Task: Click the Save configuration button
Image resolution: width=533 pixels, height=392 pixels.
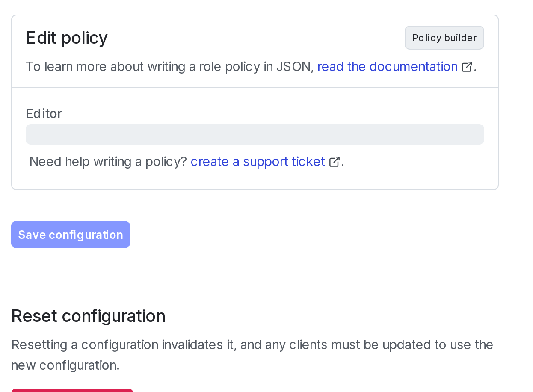Action: [x=71, y=235]
